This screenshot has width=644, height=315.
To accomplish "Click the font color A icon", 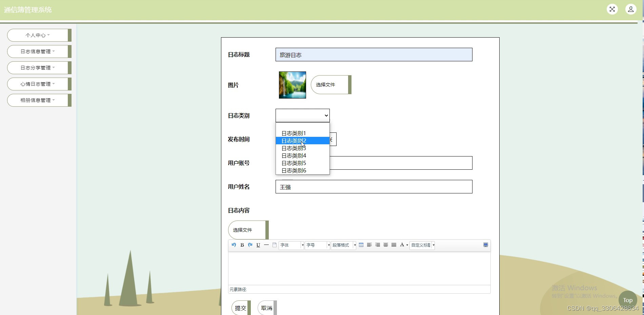I will click(x=402, y=245).
